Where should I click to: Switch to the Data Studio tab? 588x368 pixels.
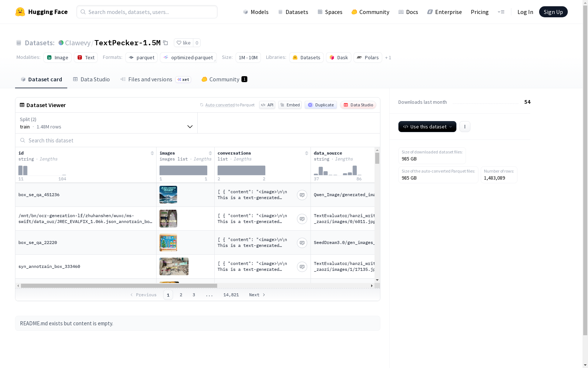pyautogui.click(x=91, y=79)
